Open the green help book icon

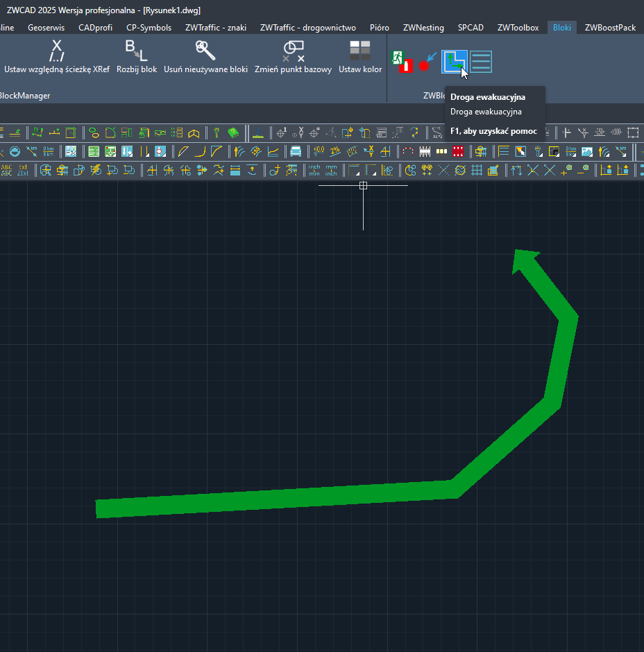tap(233, 132)
